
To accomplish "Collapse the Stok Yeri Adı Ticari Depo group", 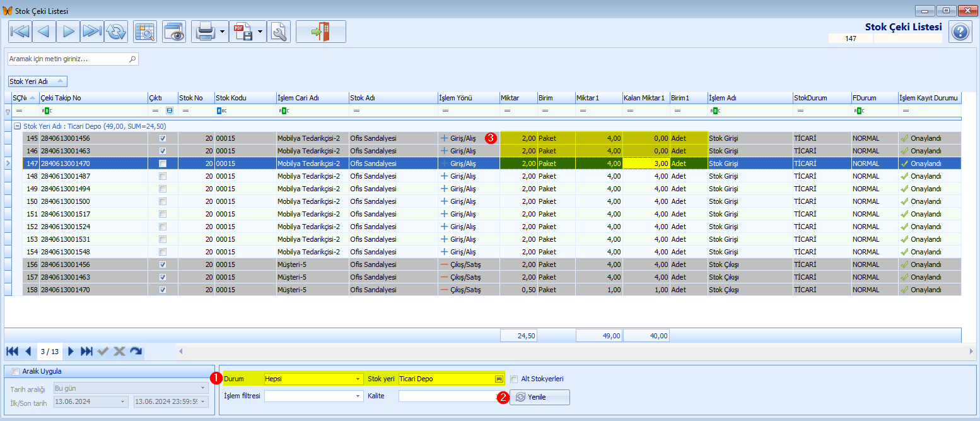I will tap(17, 126).
